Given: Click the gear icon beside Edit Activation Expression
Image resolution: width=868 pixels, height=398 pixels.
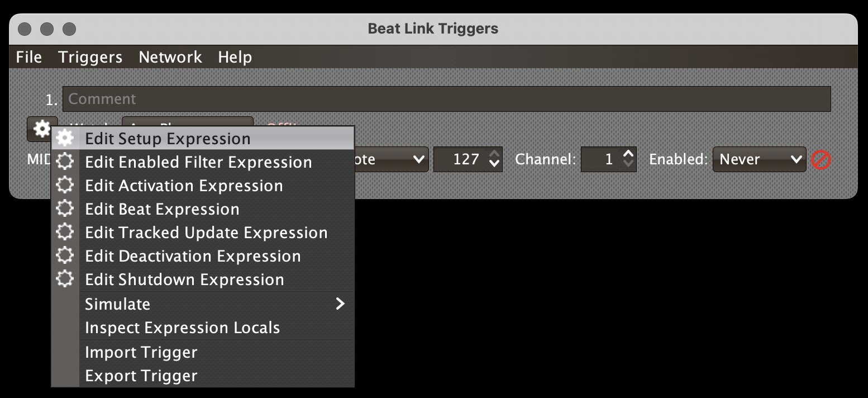Looking at the screenshot, I should 65,186.
